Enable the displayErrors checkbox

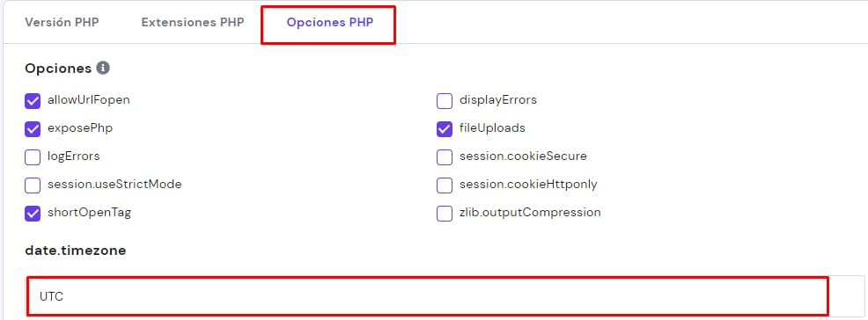pos(445,101)
